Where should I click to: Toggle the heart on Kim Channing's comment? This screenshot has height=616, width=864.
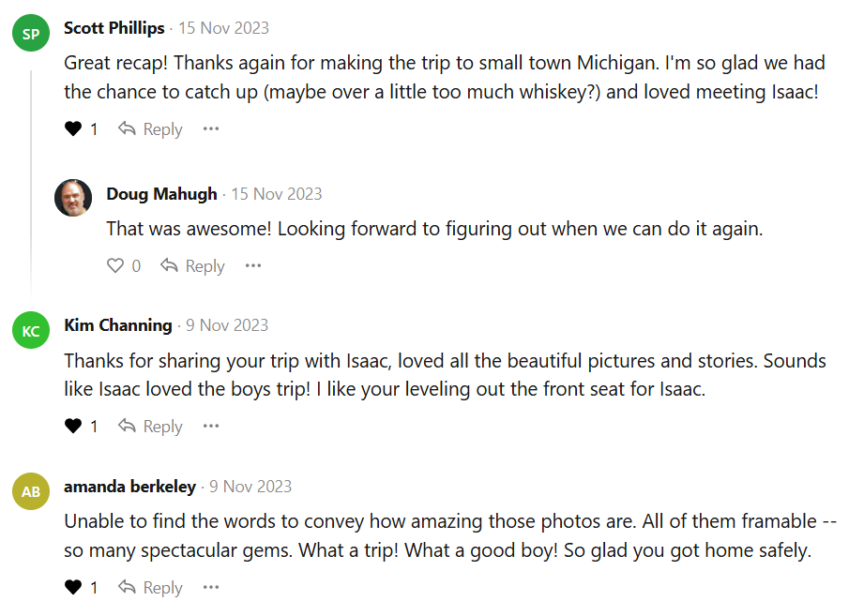click(x=73, y=427)
